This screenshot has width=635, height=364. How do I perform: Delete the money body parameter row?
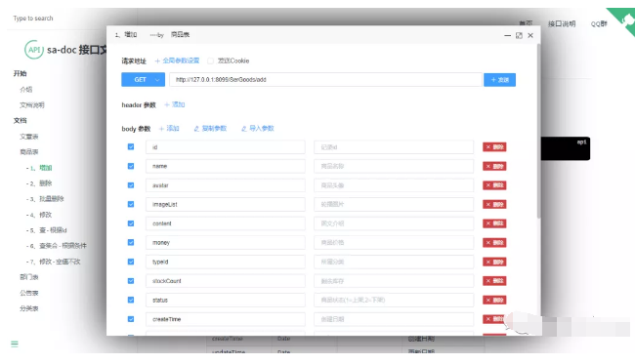coord(494,243)
